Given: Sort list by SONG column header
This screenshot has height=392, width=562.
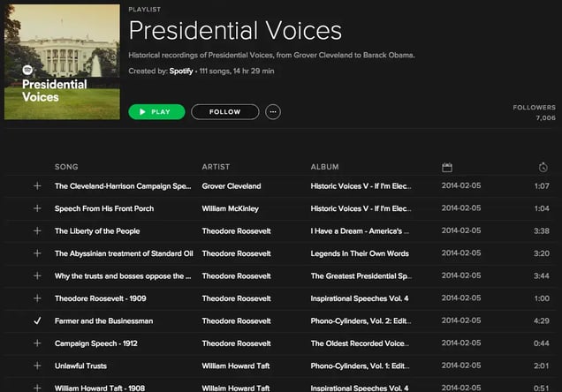Looking at the screenshot, I should 66,167.
